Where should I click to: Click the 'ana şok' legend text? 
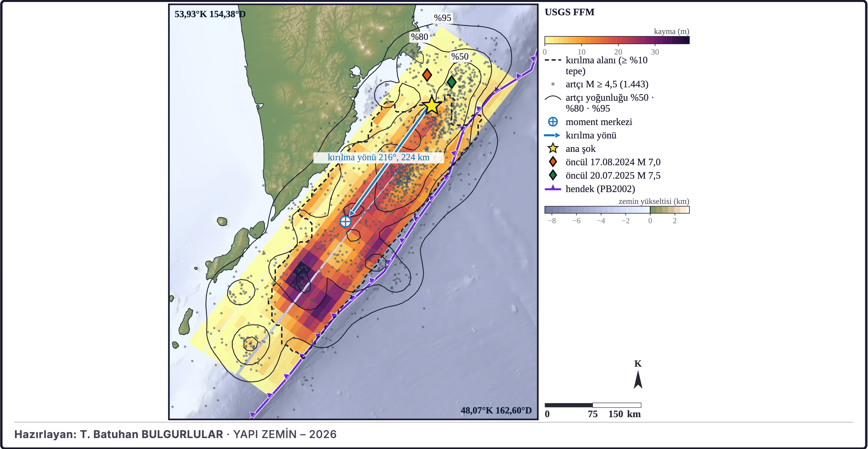pos(580,149)
